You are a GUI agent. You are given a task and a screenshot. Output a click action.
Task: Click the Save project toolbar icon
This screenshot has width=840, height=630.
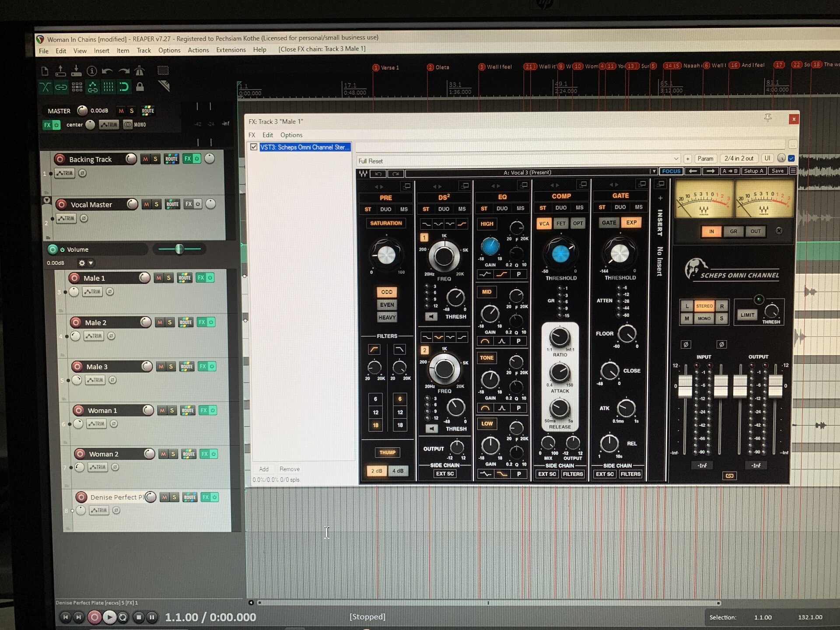coord(76,70)
